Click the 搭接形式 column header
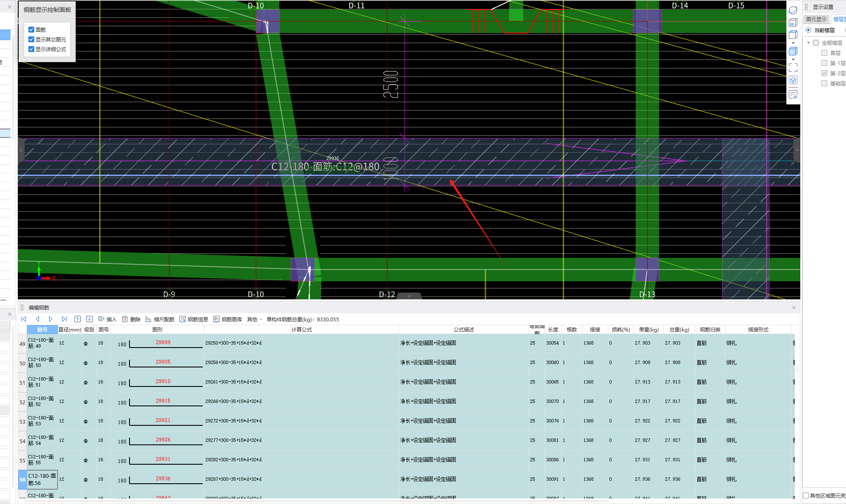The image size is (846, 504). click(758, 329)
